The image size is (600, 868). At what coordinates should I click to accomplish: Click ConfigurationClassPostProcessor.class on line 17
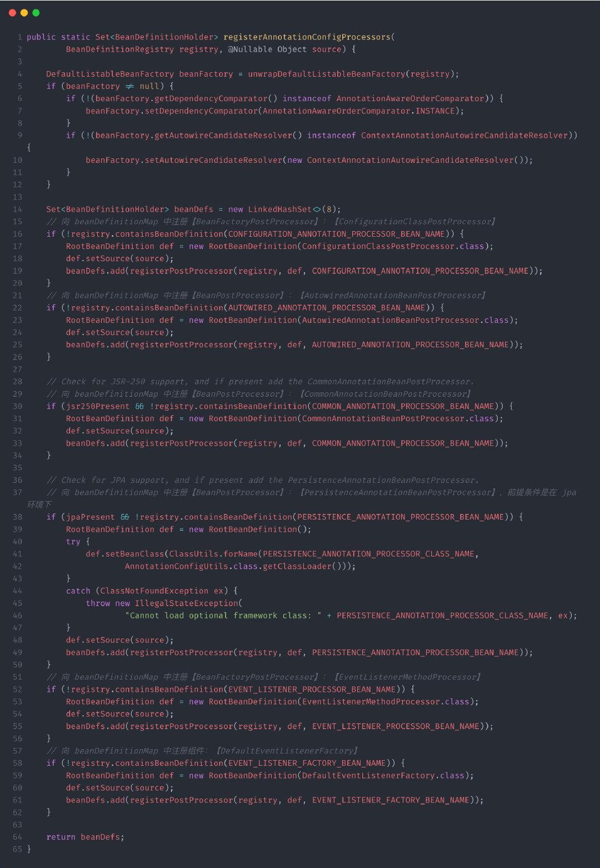(x=393, y=246)
